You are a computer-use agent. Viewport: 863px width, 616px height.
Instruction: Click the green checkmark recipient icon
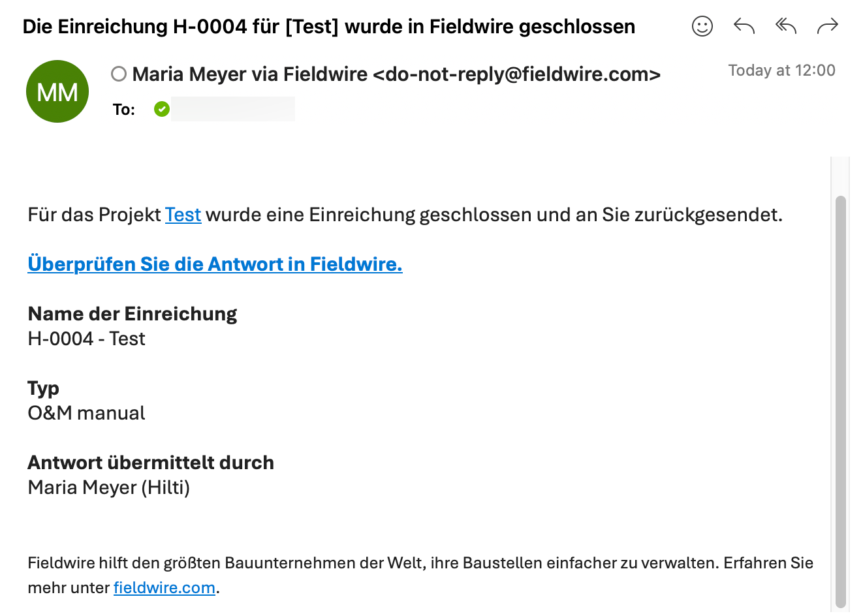[x=162, y=109]
